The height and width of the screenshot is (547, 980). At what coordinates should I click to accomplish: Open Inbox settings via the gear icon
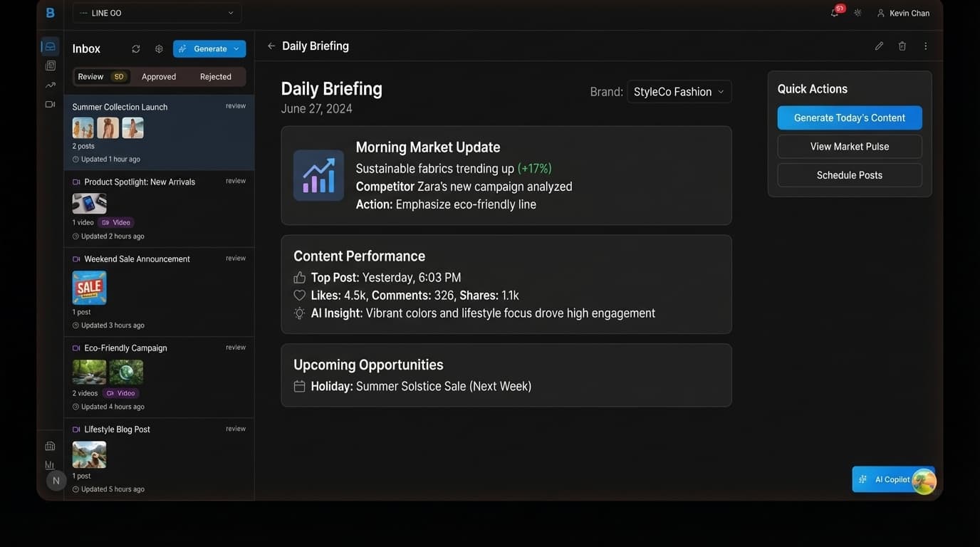point(158,48)
